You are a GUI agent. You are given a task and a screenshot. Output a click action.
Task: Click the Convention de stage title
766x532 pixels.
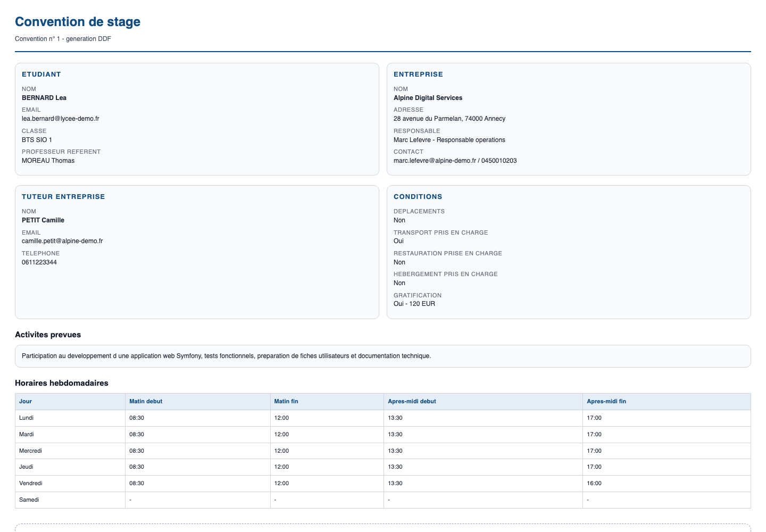[x=78, y=22]
